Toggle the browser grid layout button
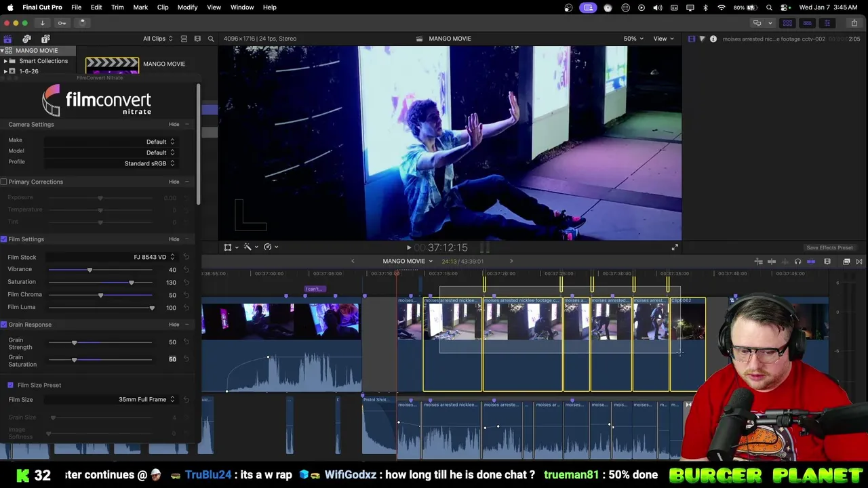Screen dimensions: 868x488 [x=787, y=22]
